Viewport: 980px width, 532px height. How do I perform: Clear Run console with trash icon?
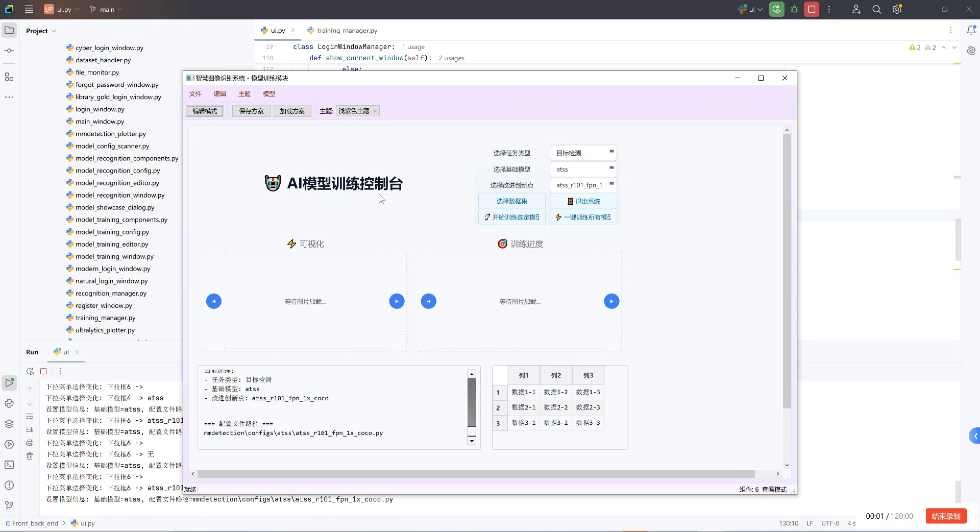(x=30, y=456)
